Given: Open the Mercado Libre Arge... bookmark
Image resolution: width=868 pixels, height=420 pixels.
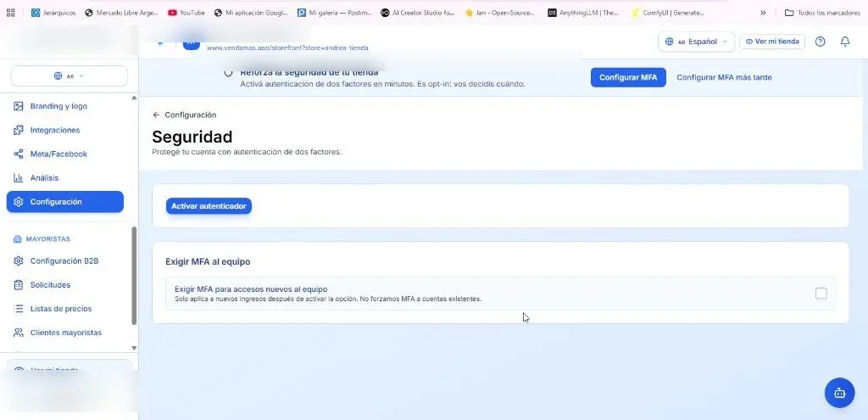Looking at the screenshot, I should pyautogui.click(x=122, y=13).
